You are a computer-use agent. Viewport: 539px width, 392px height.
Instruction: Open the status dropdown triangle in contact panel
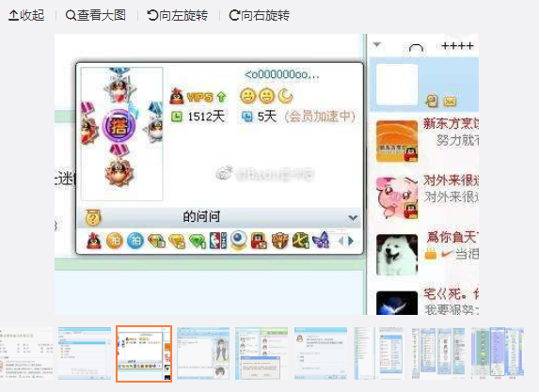(x=377, y=45)
